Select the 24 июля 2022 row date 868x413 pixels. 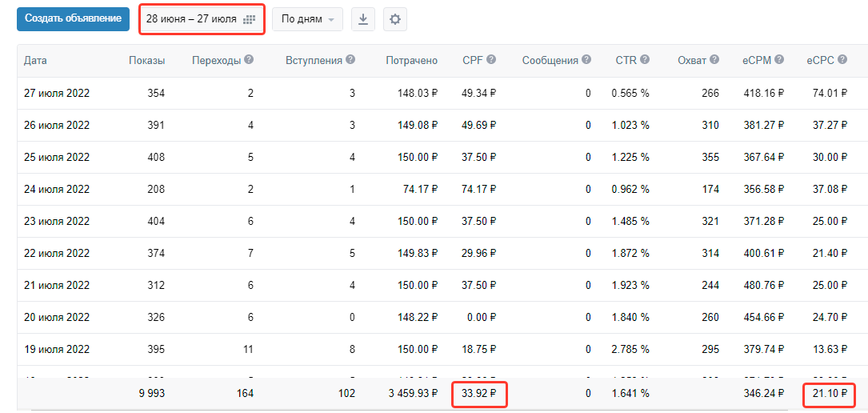coord(57,189)
